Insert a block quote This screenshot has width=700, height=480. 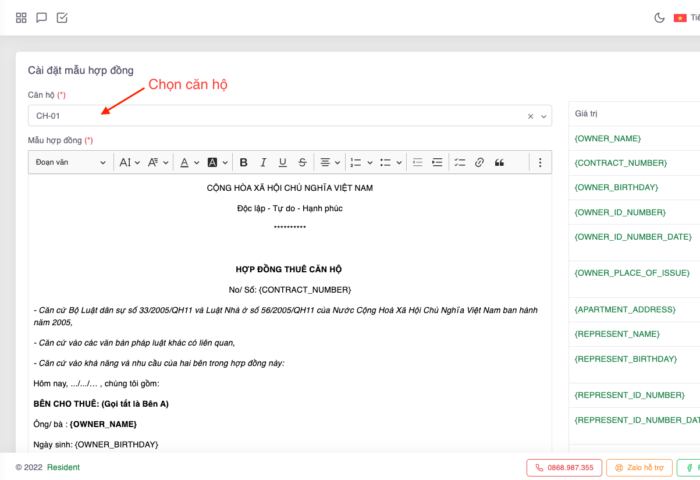coord(499,162)
